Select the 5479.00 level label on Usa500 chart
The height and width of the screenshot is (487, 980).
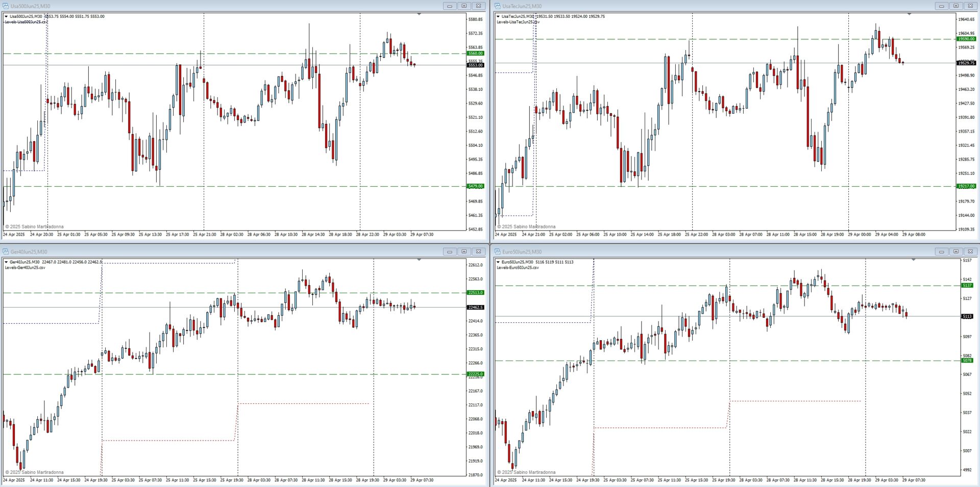[x=475, y=186]
